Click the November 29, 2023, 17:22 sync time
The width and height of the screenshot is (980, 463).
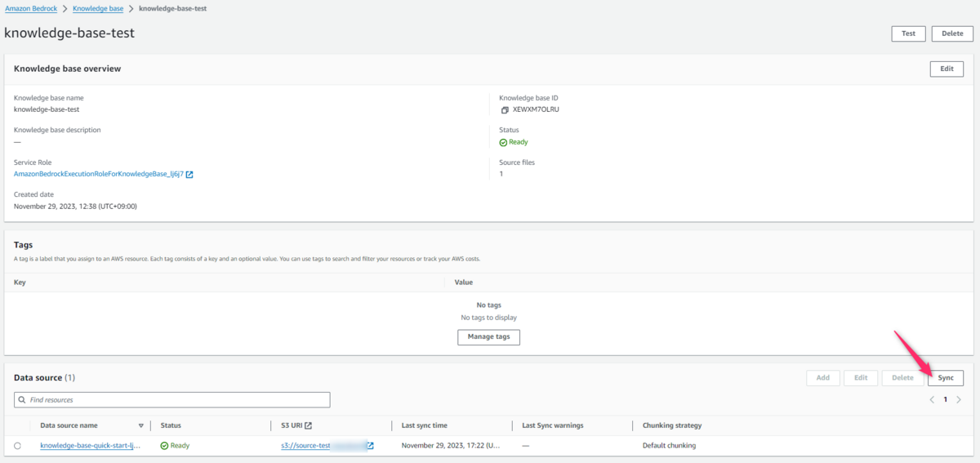[x=451, y=446]
